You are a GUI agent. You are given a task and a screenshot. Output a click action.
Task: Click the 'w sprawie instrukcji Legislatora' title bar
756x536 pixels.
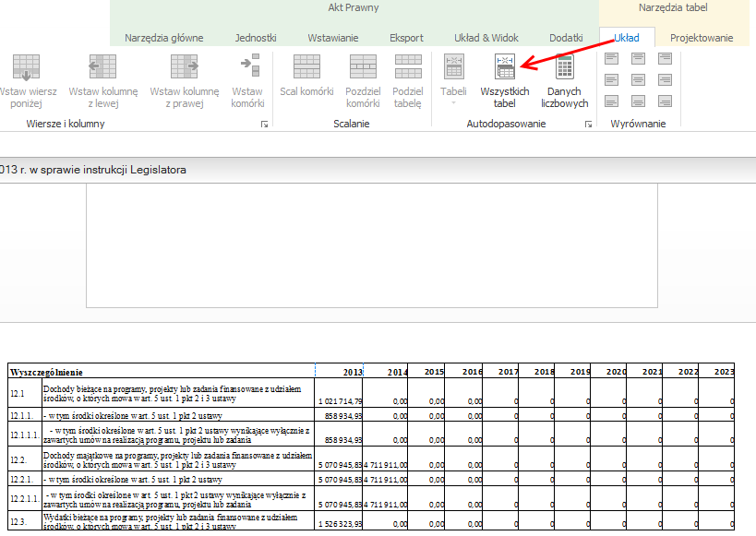tap(378, 170)
